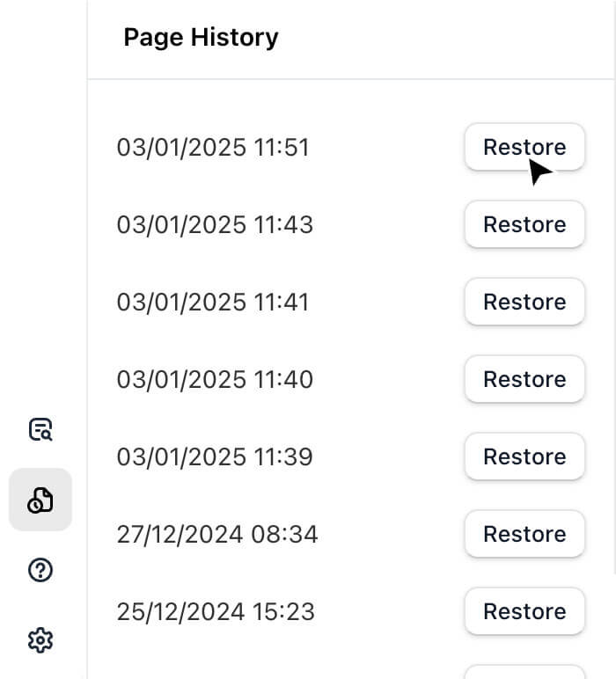Restore the 27/12/2024 08:34 version

524,534
